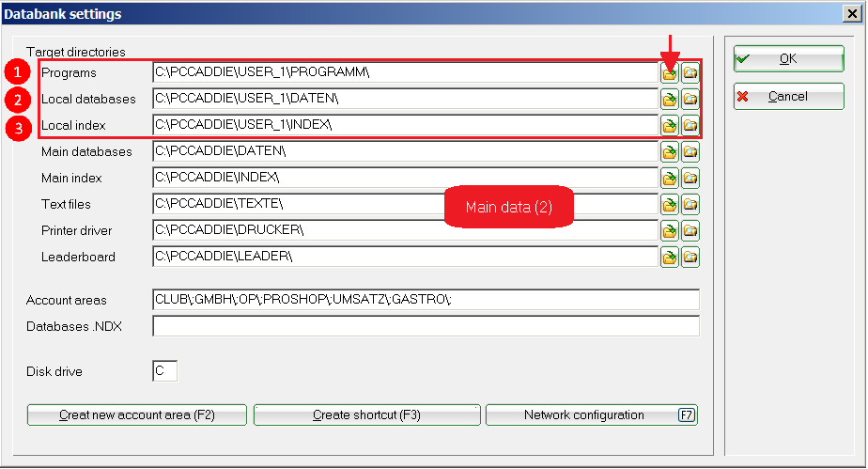The height and width of the screenshot is (469, 868).
Task: Click the plain folder icon for Programs
Action: 690,72
